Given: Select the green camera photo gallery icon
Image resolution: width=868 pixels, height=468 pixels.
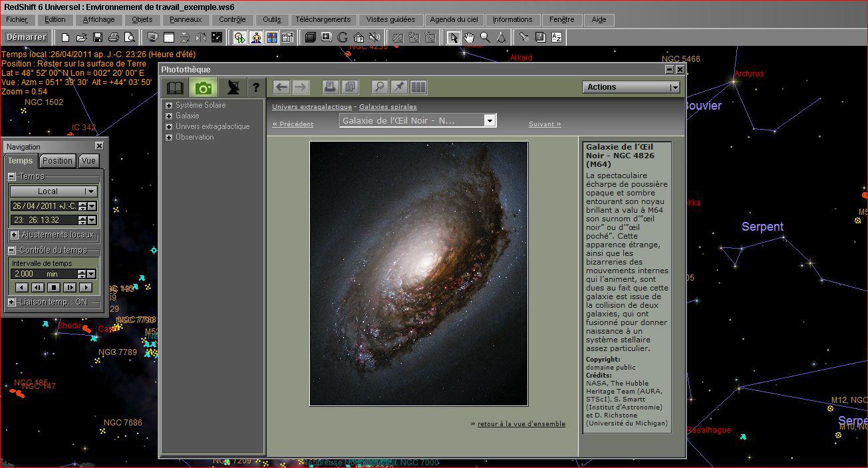Looking at the screenshot, I should tap(203, 87).
